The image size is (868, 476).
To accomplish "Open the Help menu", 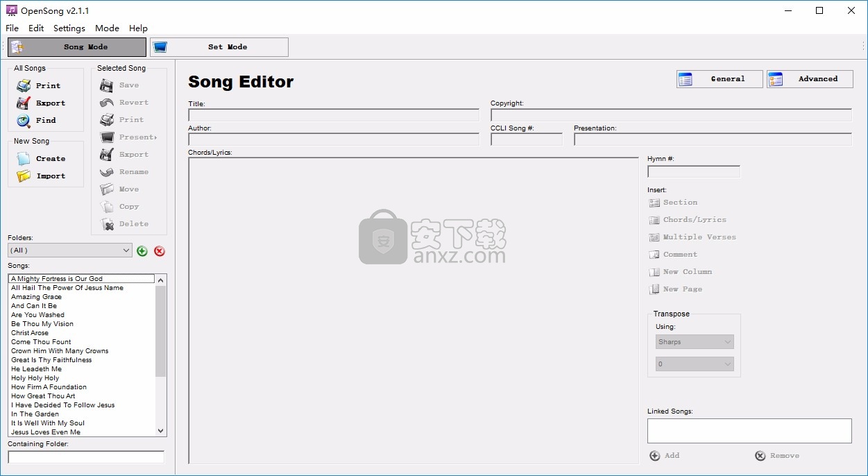I will [x=139, y=28].
